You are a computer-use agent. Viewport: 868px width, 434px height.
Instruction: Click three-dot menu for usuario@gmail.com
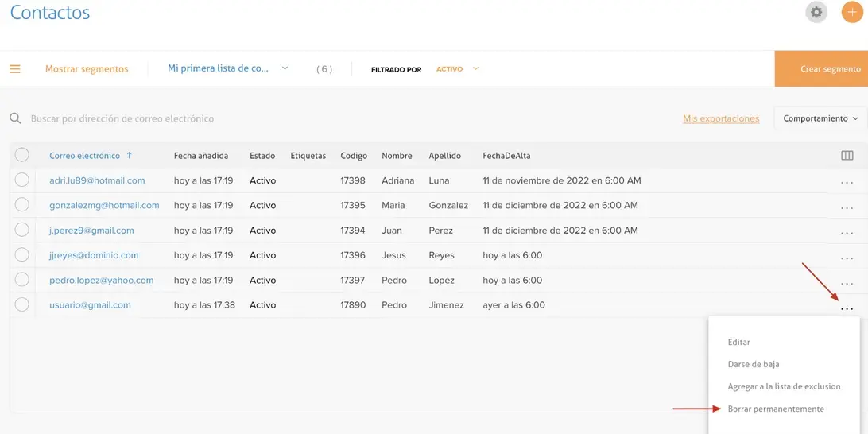click(x=847, y=308)
